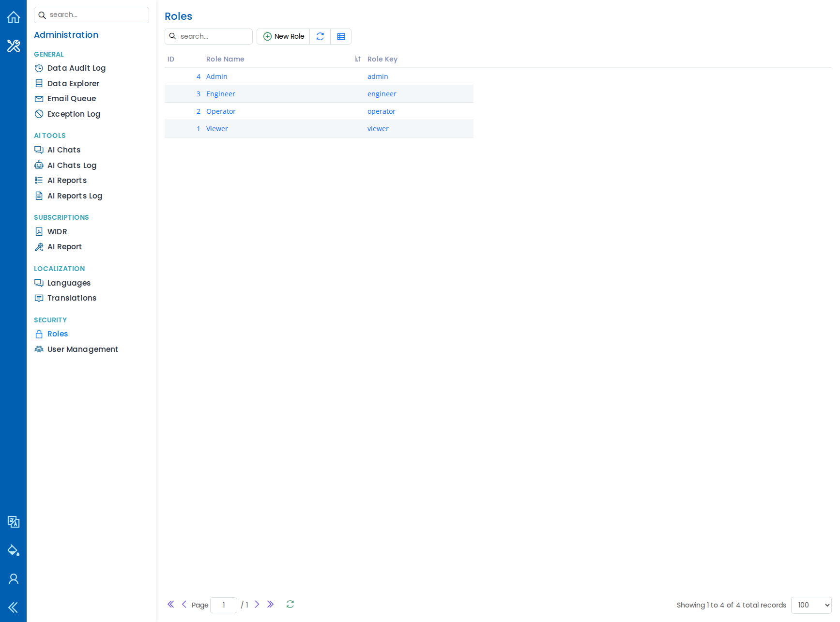This screenshot has width=840, height=622.
Task: Open AI Chats menu item
Action: coord(64,150)
